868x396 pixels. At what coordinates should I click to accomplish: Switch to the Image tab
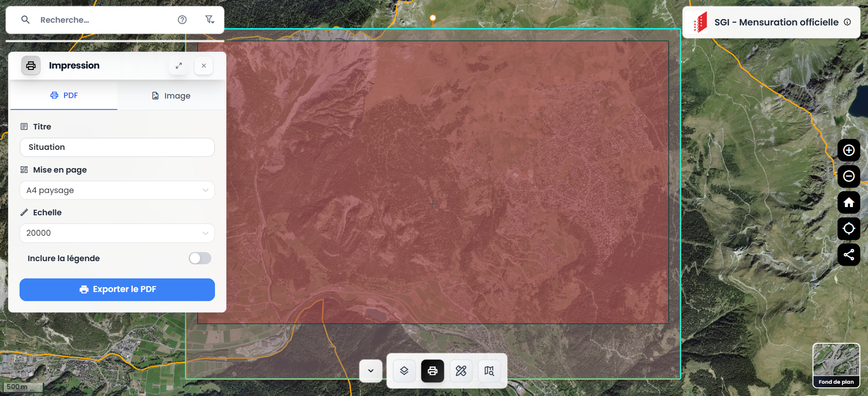pos(171,96)
